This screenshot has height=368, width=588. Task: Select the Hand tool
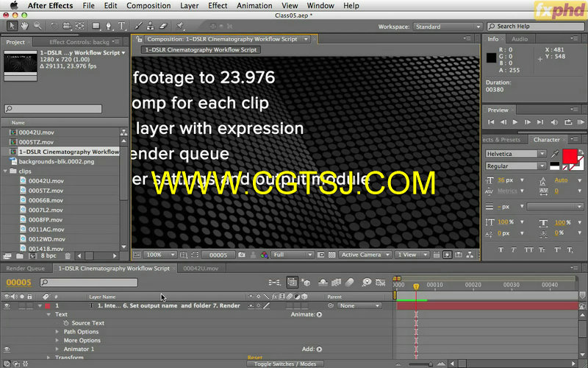click(24, 26)
